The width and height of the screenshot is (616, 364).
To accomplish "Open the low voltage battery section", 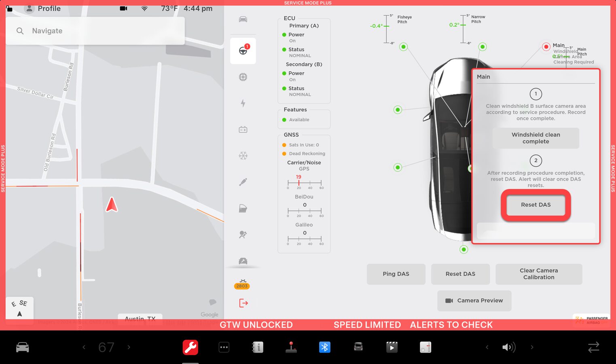I will tap(243, 129).
